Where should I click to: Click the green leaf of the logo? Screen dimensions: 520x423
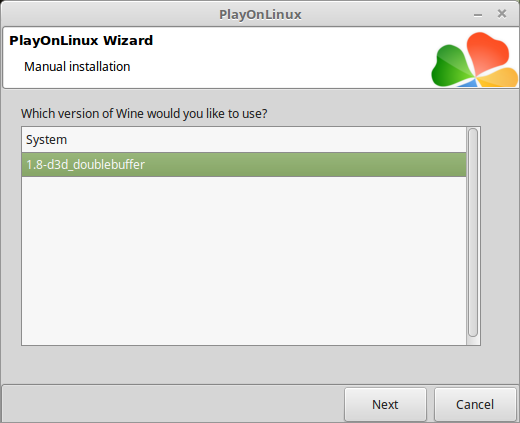tap(451, 67)
